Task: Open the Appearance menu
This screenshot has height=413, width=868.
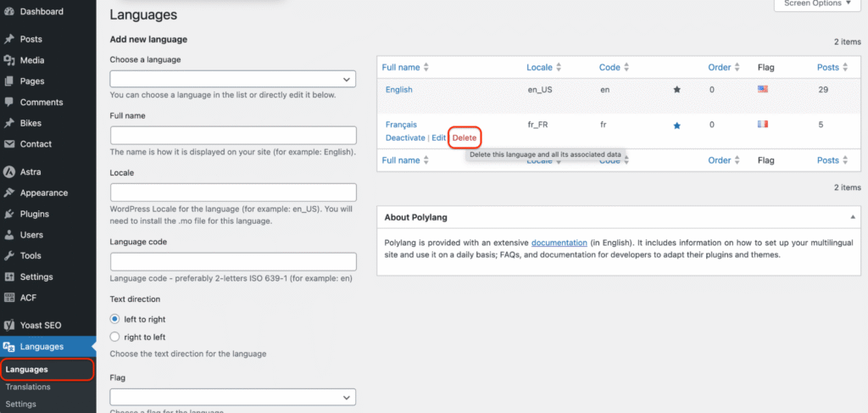Action: click(44, 193)
